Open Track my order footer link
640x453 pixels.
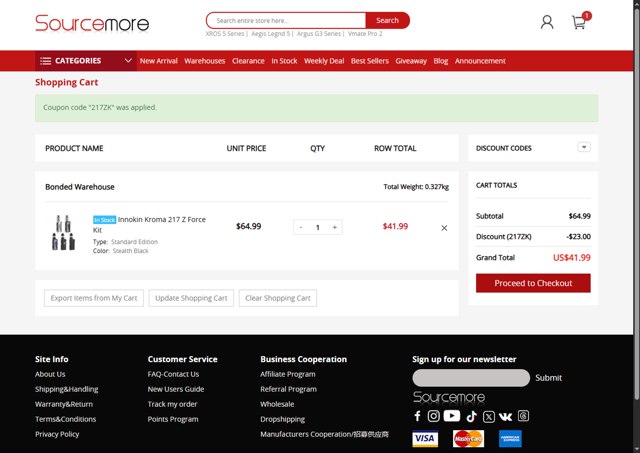[x=172, y=404]
